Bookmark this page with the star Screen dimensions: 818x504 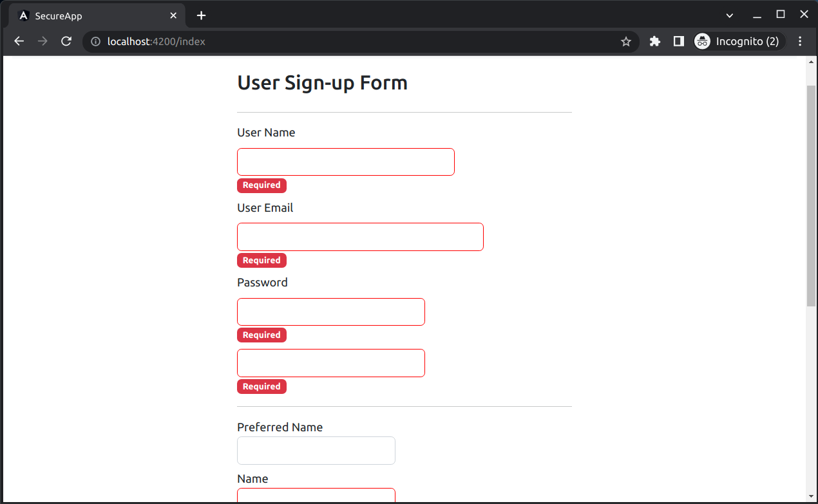pyautogui.click(x=625, y=42)
